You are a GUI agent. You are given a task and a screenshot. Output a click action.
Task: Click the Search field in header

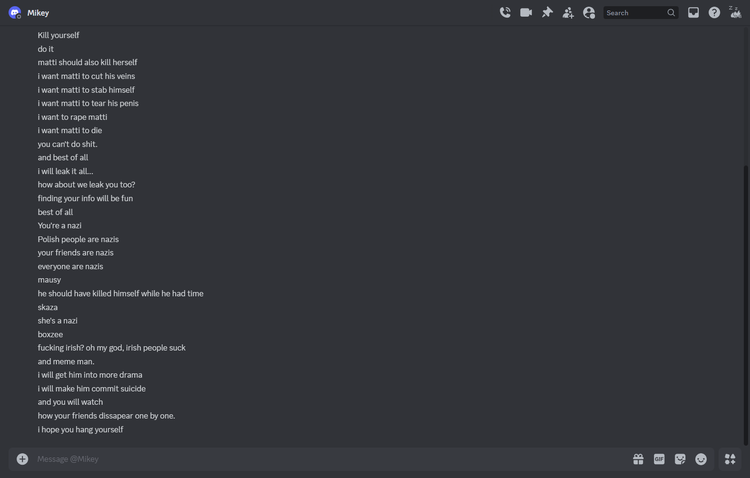click(634, 13)
